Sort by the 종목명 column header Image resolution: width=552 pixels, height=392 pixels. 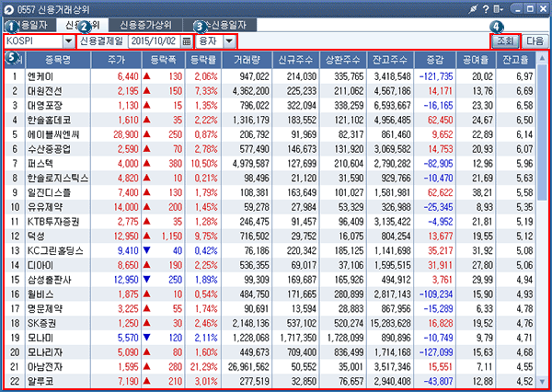[58, 60]
